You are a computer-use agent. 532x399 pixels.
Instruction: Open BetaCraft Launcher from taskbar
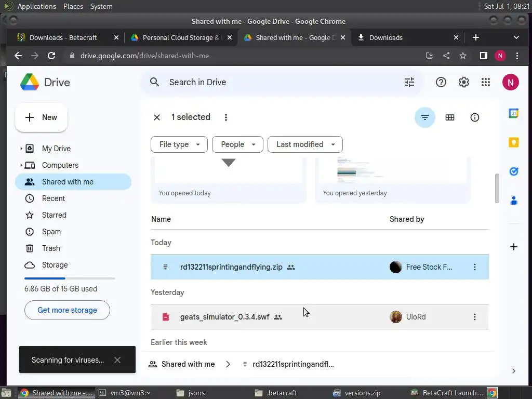pyautogui.click(x=447, y=393)
